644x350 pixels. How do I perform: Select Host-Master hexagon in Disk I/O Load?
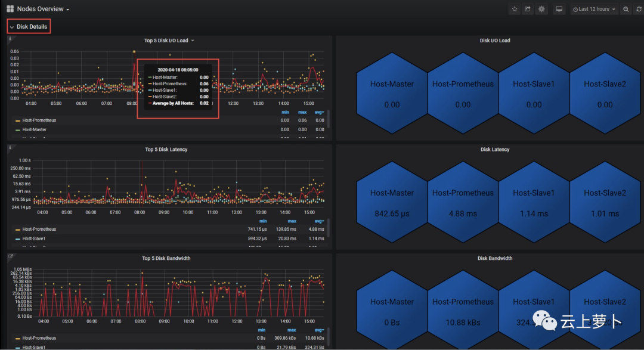tap(392, 93)
